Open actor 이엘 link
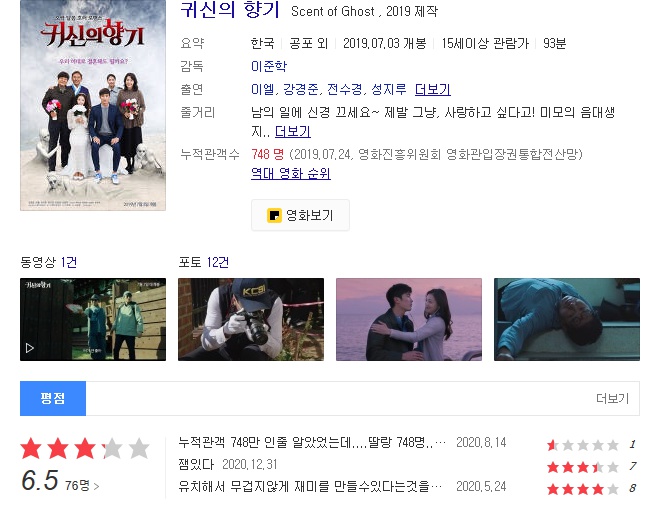 coord(262,89)
